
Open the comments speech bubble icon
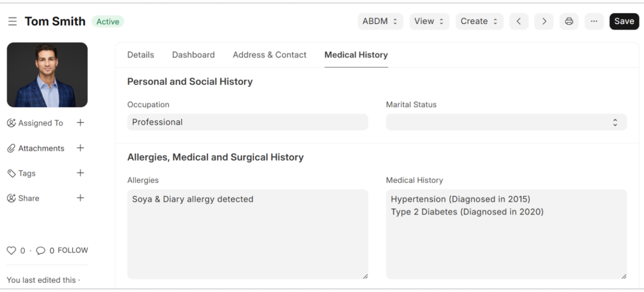coord(41,251)
